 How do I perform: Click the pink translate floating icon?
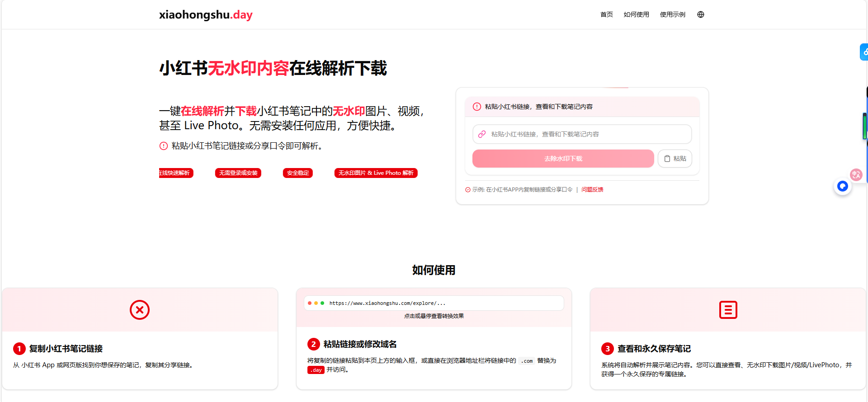[x=856, y=175]
